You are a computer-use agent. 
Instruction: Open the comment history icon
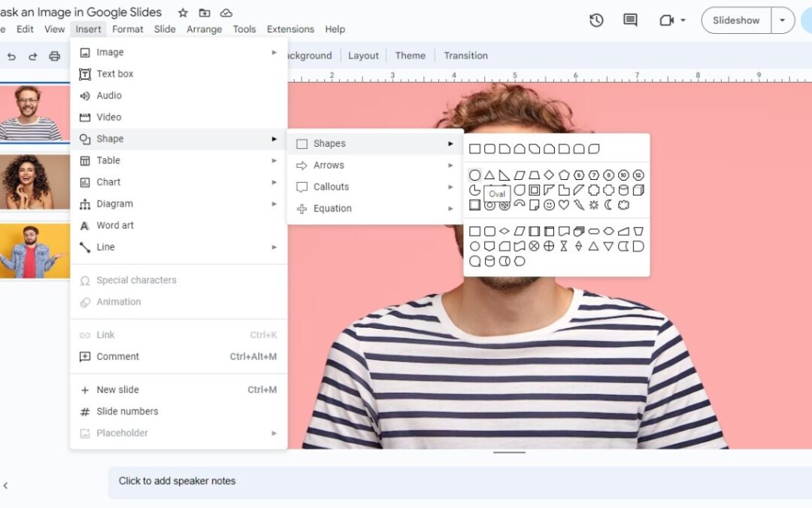point(629,20)
